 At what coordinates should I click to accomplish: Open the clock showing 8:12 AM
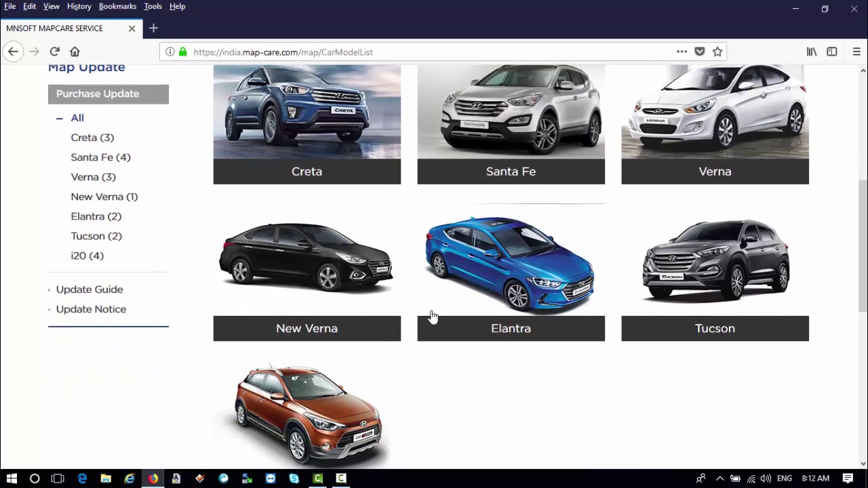point(815,479)
